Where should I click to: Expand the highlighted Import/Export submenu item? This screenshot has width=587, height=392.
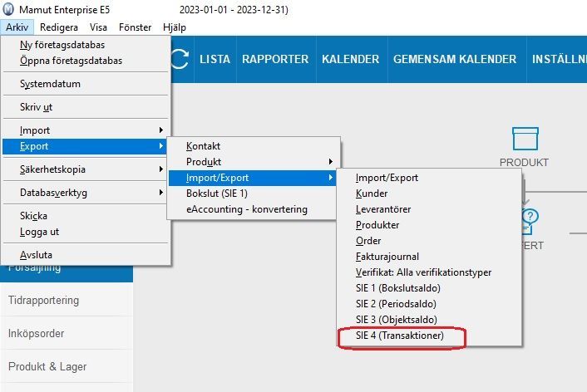[252, 178]
